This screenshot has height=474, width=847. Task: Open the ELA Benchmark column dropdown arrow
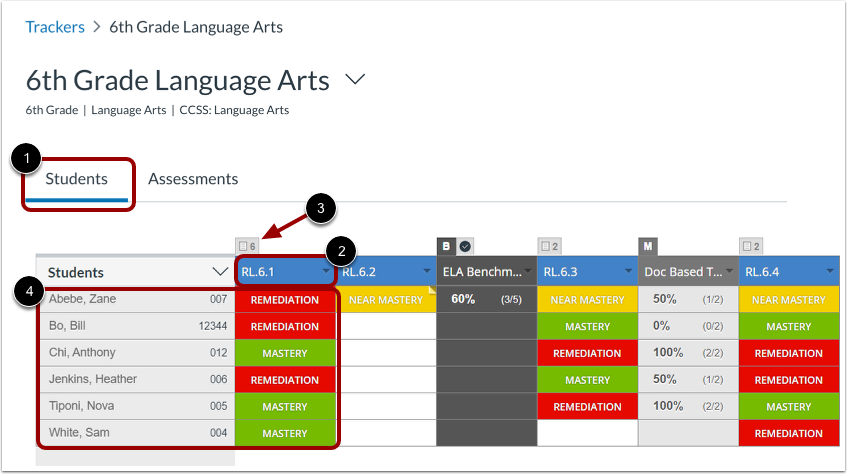527,272
